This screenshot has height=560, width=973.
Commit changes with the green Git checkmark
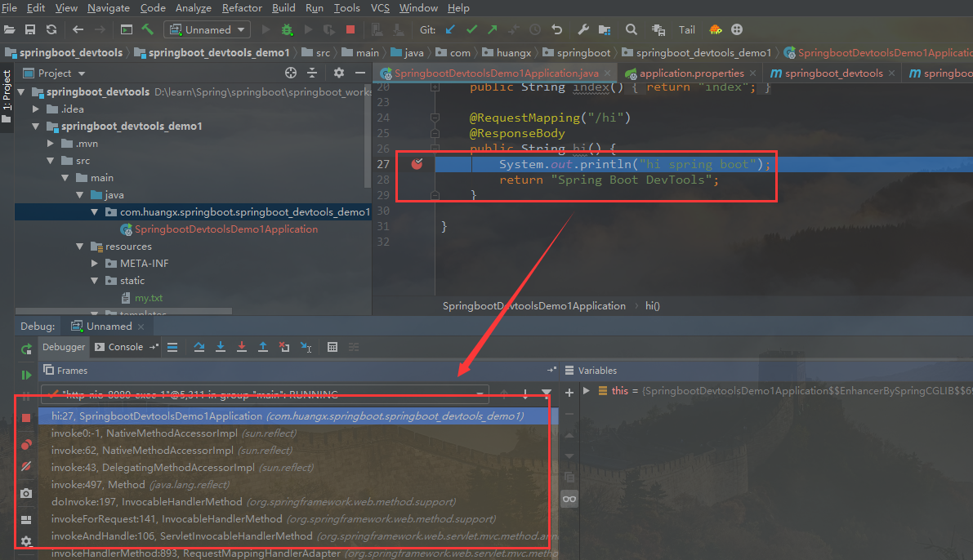(471, 29)
